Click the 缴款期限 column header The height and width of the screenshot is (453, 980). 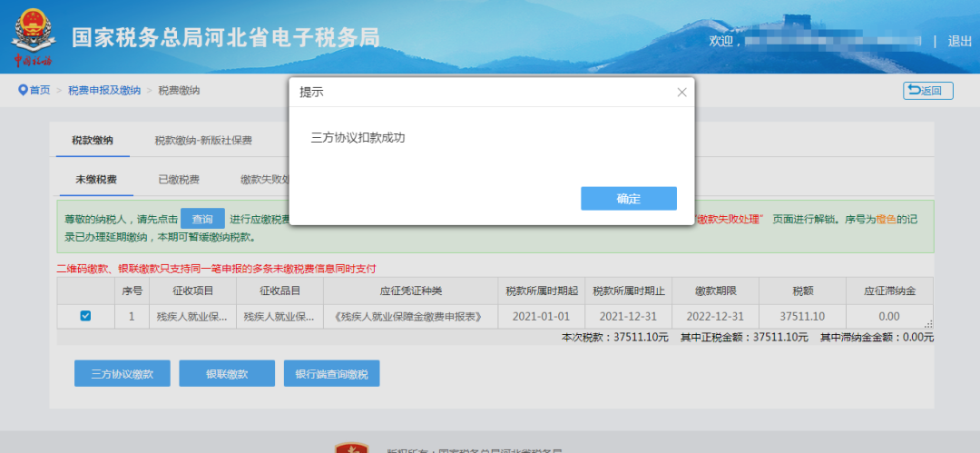pos(716,291)
